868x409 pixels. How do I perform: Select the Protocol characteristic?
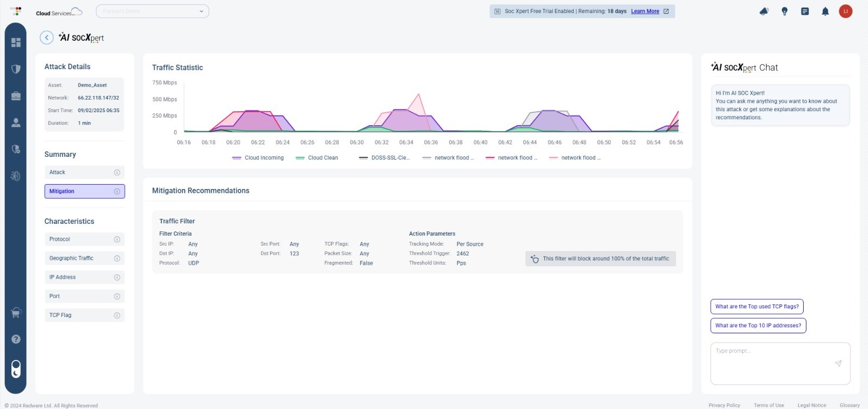(x=84, y=239)
